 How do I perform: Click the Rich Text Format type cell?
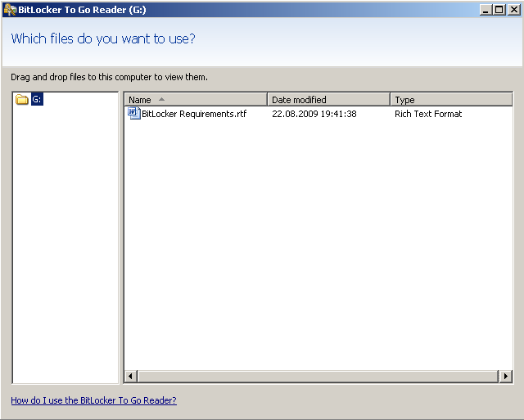click(428, 114)
